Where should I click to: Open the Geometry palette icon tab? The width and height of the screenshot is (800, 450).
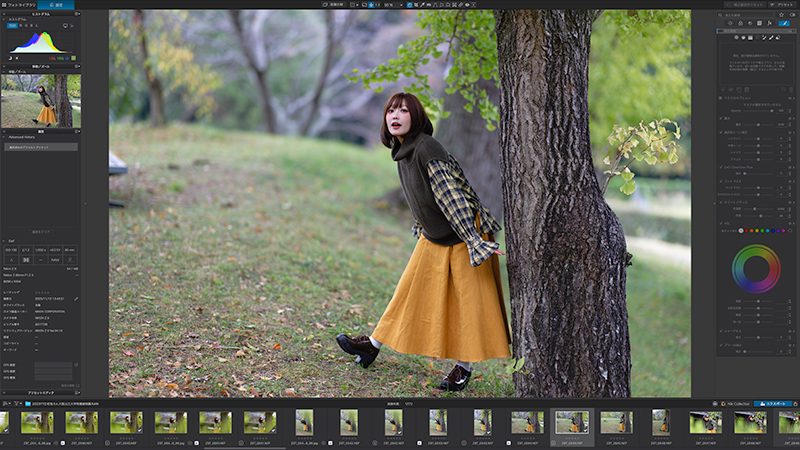(x=759, y=23)
